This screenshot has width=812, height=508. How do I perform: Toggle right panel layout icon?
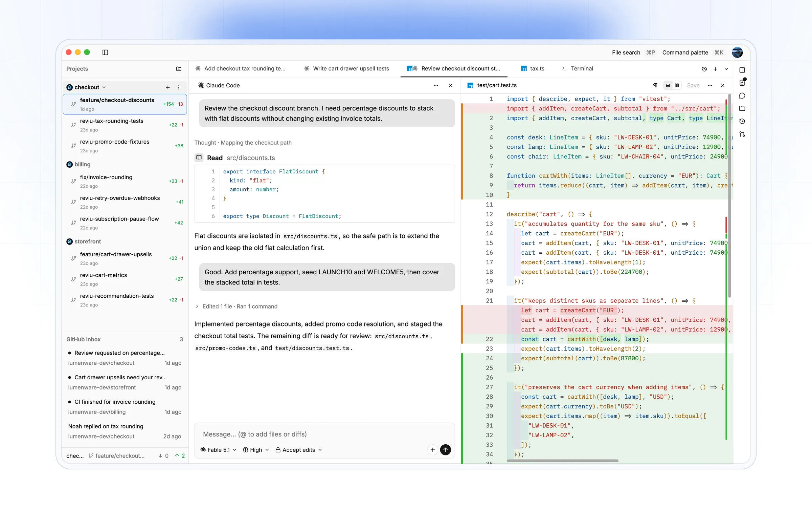point(742,70)
